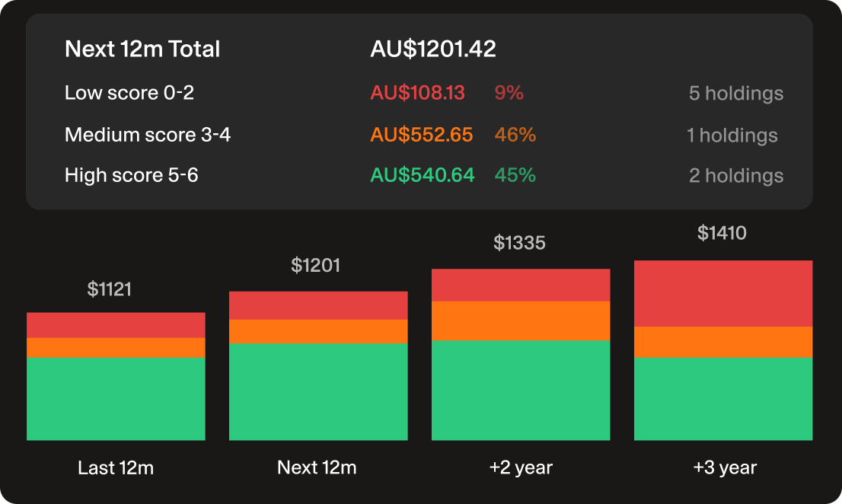Screen dimensions: 842x504
Task: Click the $1410 value above +3 year bar
Action: 722,233
